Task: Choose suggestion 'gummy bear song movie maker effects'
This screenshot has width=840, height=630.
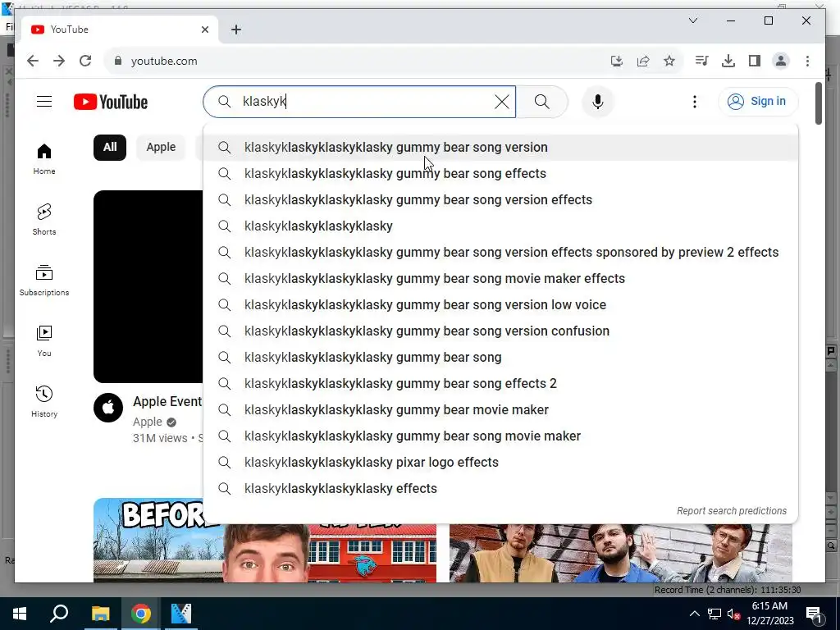Action: pos(501,279)
